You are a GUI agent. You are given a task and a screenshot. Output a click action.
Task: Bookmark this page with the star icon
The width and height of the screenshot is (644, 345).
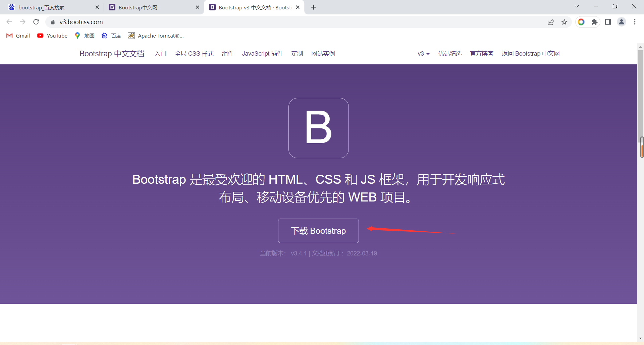(x=565, y=22)
